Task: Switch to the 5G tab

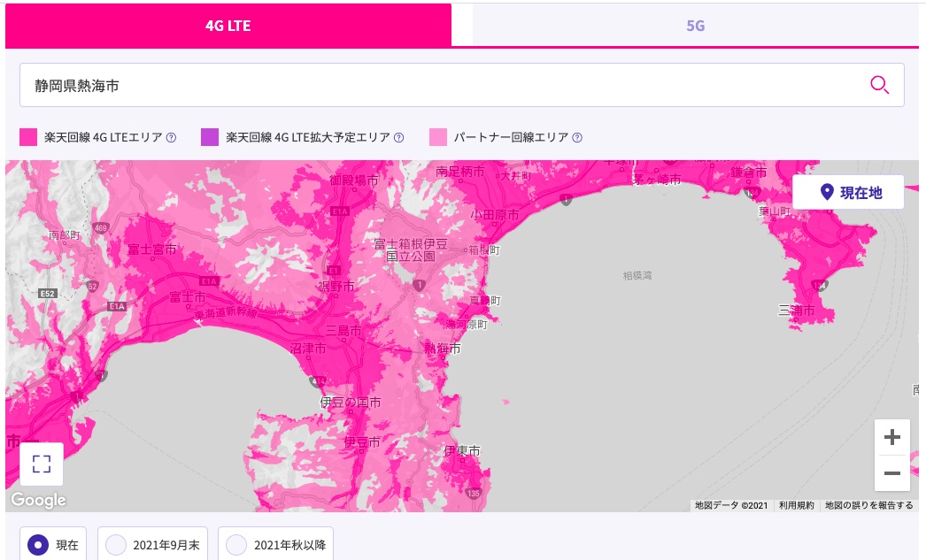Action: click(695, 26)
